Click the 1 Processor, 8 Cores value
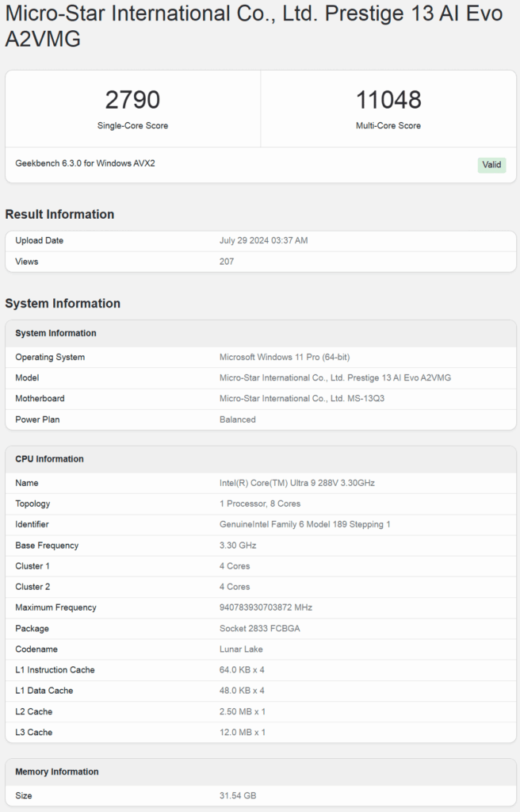Viewport: 520px width, 812px height. pos(260,504)
